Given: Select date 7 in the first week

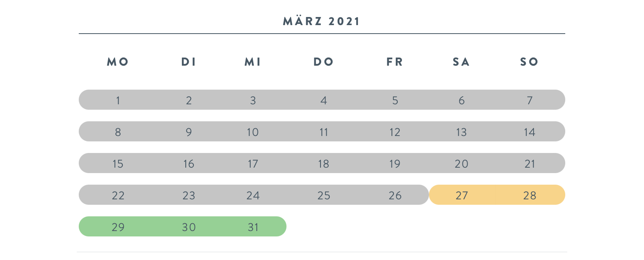Looking at the screenshot, I should pos(530,100).
